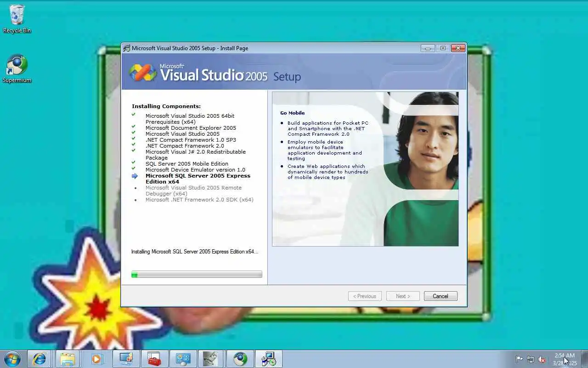Click the disabled Previous button
Image resolution: width=588 pixels, height=368 pixels.
click(x=365, y=296)
